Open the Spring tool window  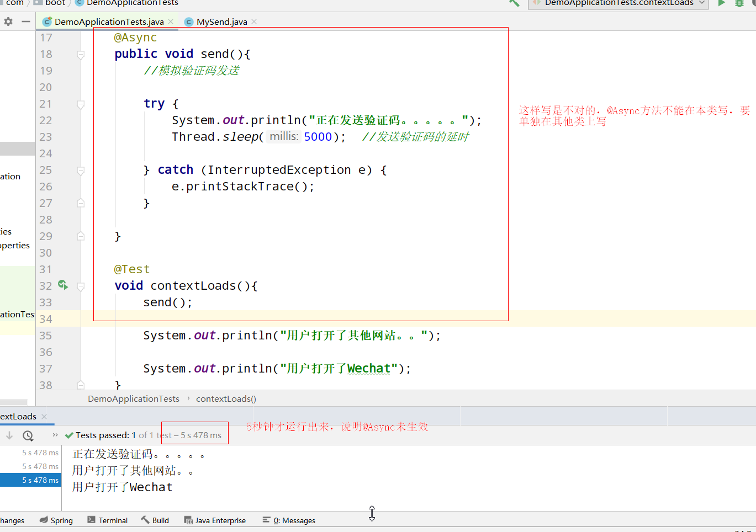(56, 520)
